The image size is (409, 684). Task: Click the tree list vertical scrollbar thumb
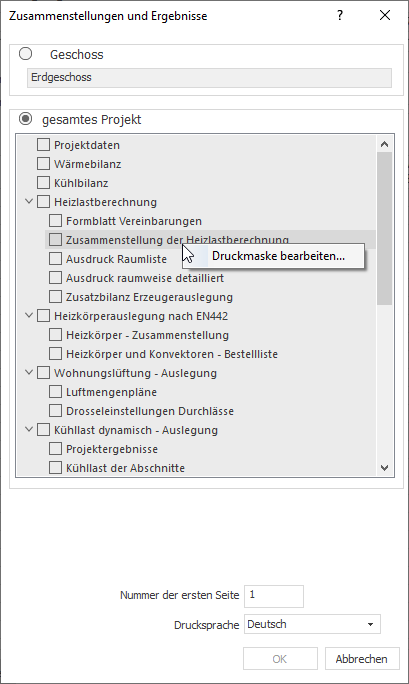[x=384, y=228]
